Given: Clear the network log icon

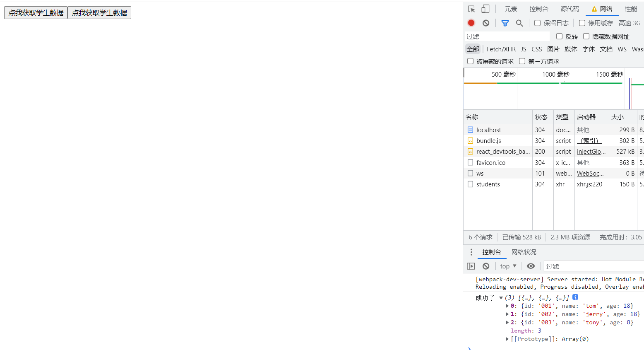Looking at the screenshot, I should pyautogui.click(x=486, y=23).
